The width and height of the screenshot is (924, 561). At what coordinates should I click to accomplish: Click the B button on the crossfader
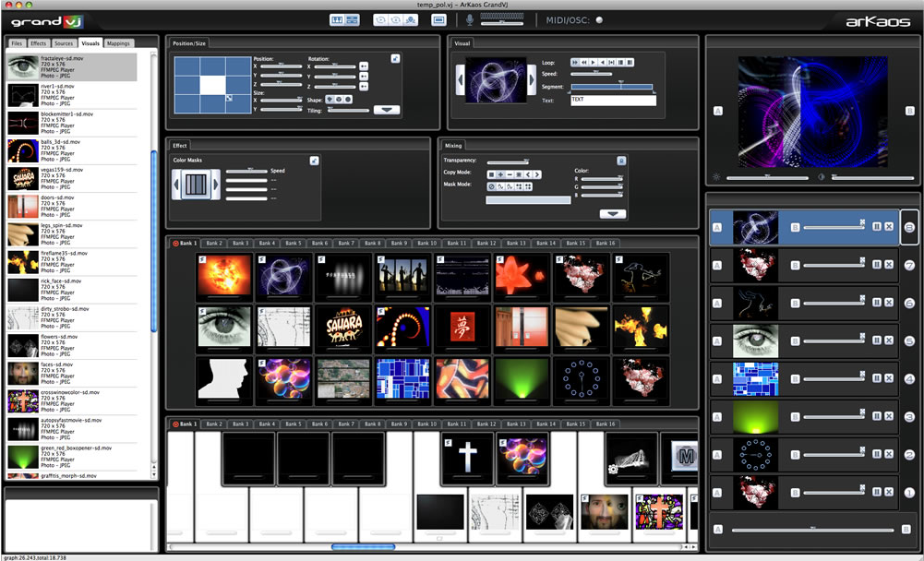906,530
